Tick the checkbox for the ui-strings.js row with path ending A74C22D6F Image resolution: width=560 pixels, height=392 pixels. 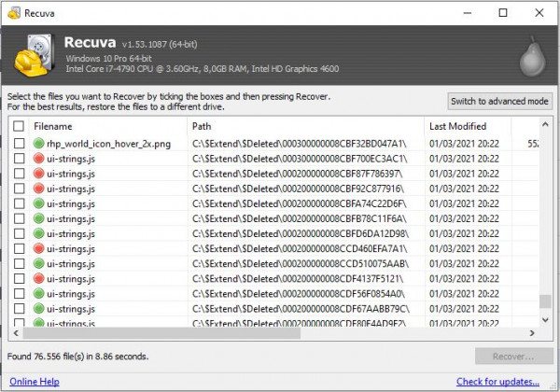click(20, 203)
